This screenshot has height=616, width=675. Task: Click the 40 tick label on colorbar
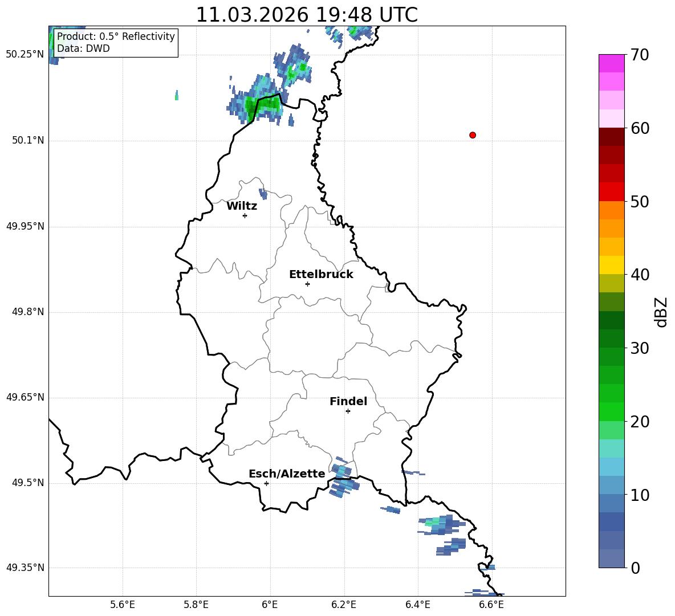coord(639,275)
